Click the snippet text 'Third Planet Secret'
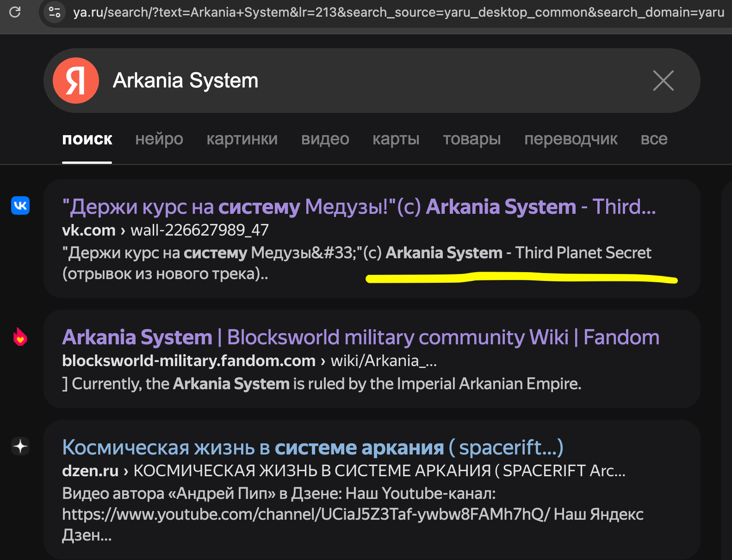This screenshot has width=732, height=560. click(583, 253)
